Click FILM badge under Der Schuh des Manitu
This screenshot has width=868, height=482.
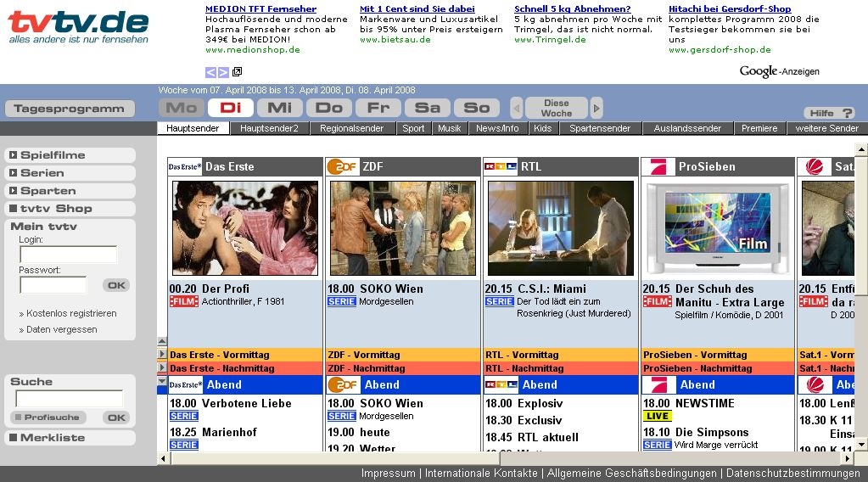pos(657,301)
